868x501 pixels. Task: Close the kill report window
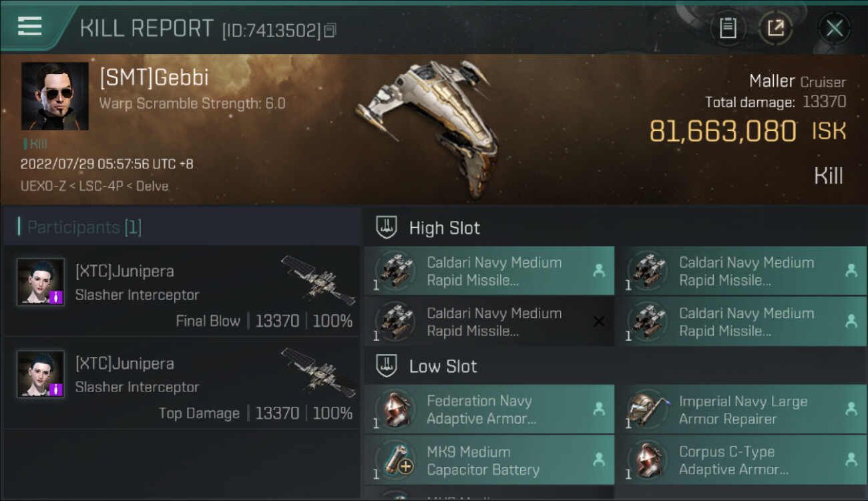(x=834, y=28)
